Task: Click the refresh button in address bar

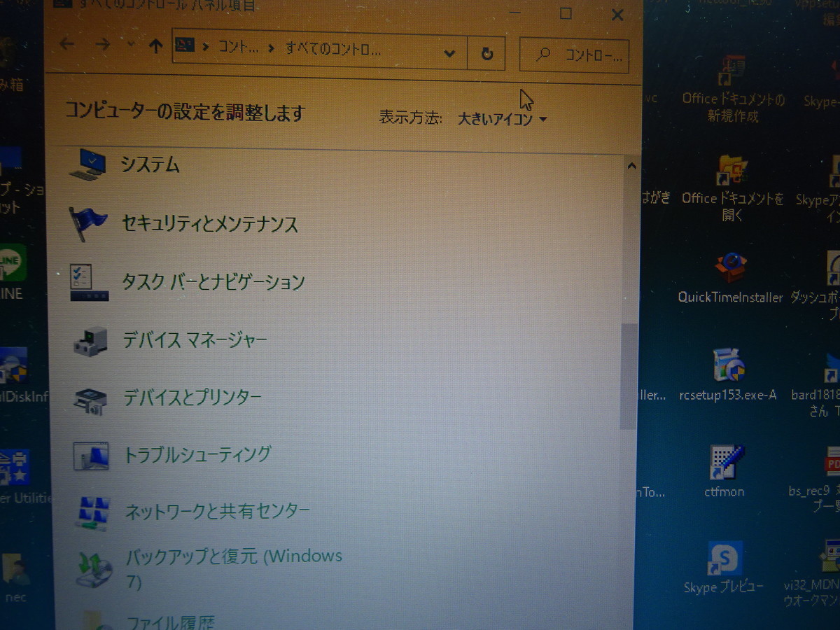Action: pos(488,54)
